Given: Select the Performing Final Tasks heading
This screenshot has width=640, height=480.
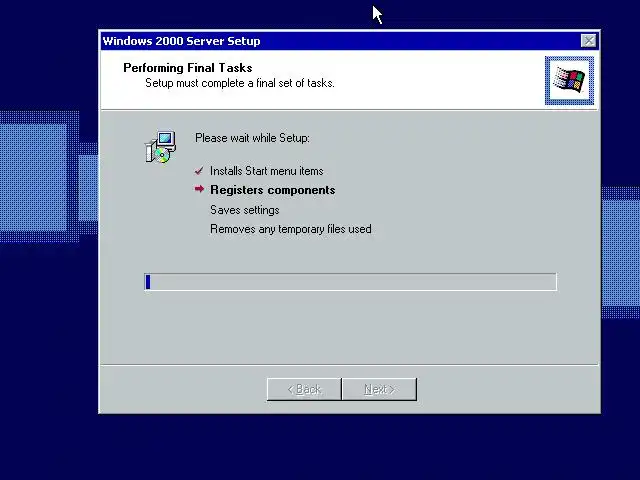Looking at the screenshot, I should coord(188,68).
